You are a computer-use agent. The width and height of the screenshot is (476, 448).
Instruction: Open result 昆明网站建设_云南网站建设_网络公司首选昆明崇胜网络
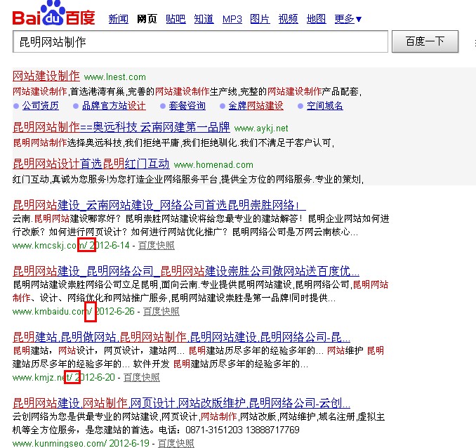pos(159,205)
